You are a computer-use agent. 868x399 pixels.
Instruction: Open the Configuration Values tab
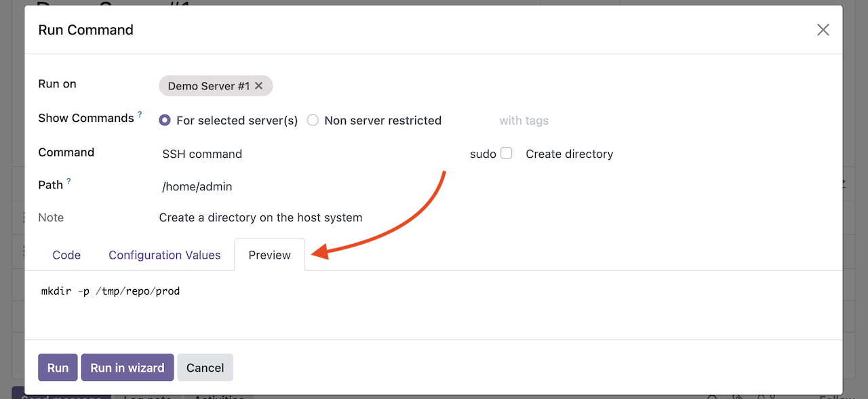point(165,255)
